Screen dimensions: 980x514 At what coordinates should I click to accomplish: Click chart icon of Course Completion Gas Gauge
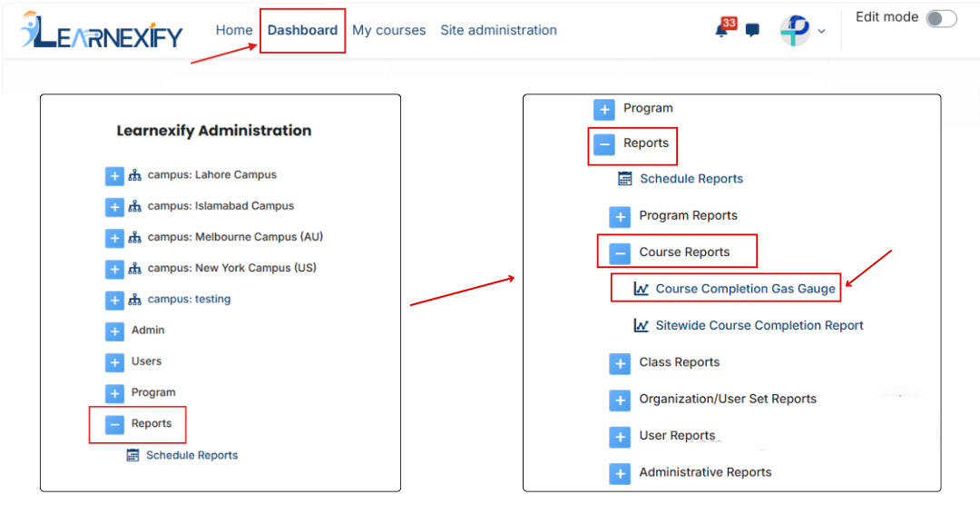642,289
